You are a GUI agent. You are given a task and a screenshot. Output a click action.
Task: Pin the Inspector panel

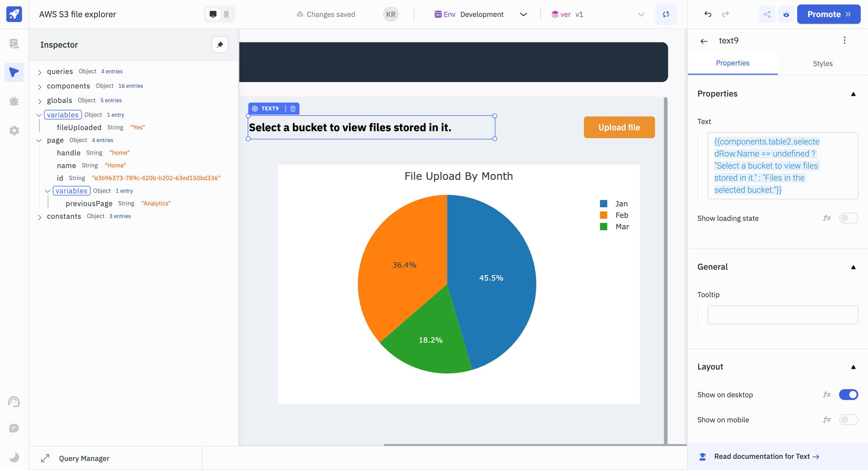point(220,45)
